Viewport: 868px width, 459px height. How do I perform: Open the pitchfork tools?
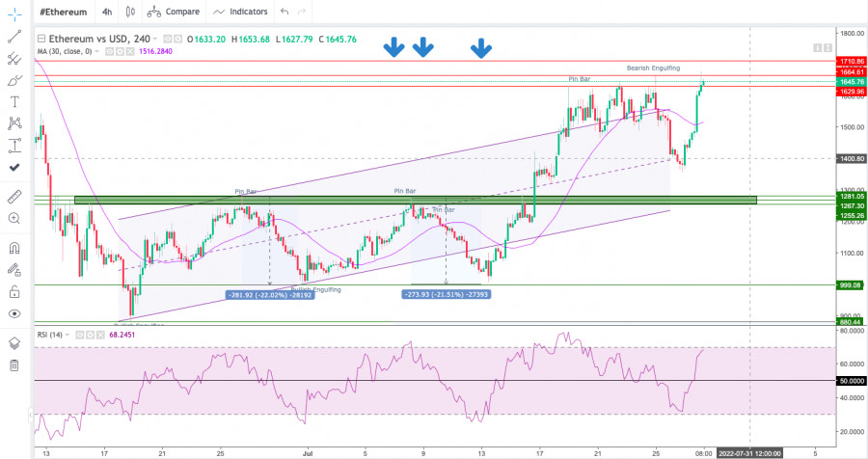14,59
